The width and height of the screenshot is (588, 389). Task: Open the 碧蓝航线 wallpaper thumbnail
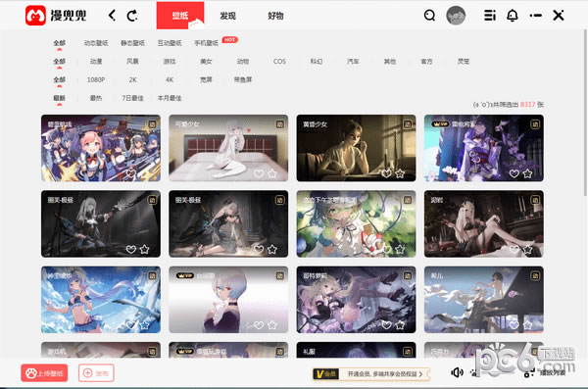pyautogui.click(x=101, y=148)
